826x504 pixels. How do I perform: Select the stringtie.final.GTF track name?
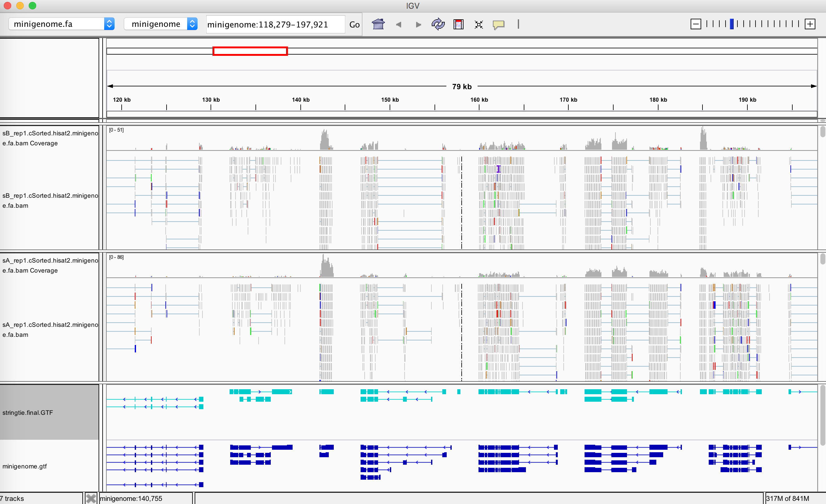coord(27,413)
